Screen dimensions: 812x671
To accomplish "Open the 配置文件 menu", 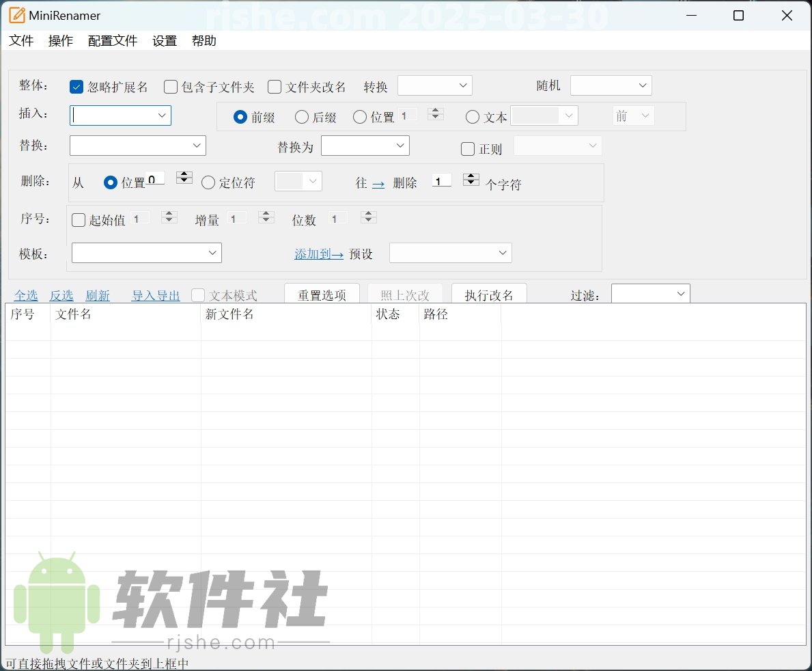I will pos(113,40).
